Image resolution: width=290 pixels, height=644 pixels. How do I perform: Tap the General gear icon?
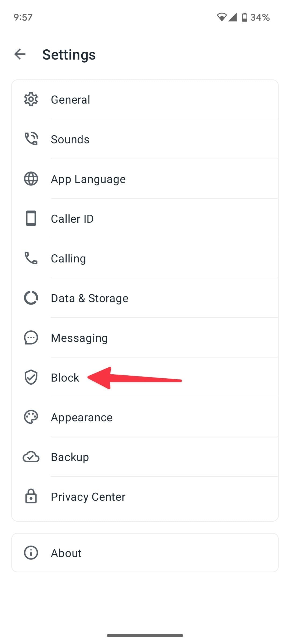tap(31, 100)
